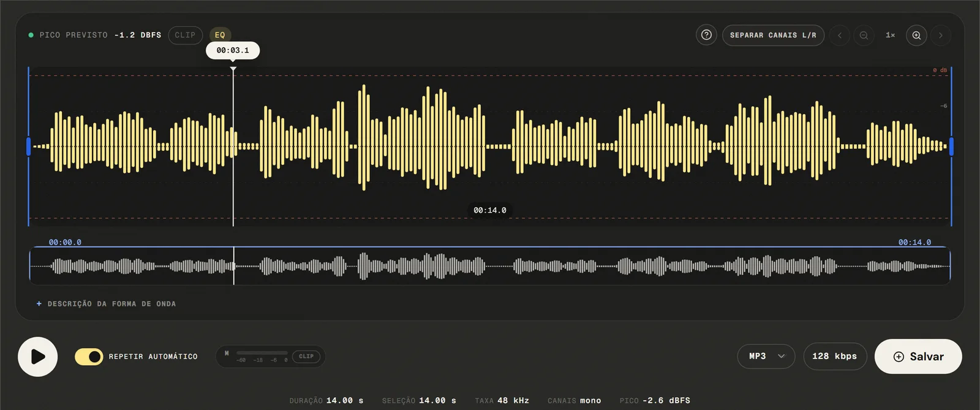Toggle the CLIP indicator next to peak
The height and width of the screenshot is (410, 980).
click(x=185, y=35)
